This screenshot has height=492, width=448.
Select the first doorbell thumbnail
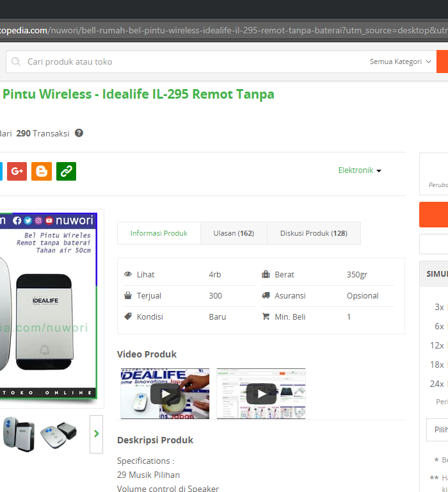(19, 434)
